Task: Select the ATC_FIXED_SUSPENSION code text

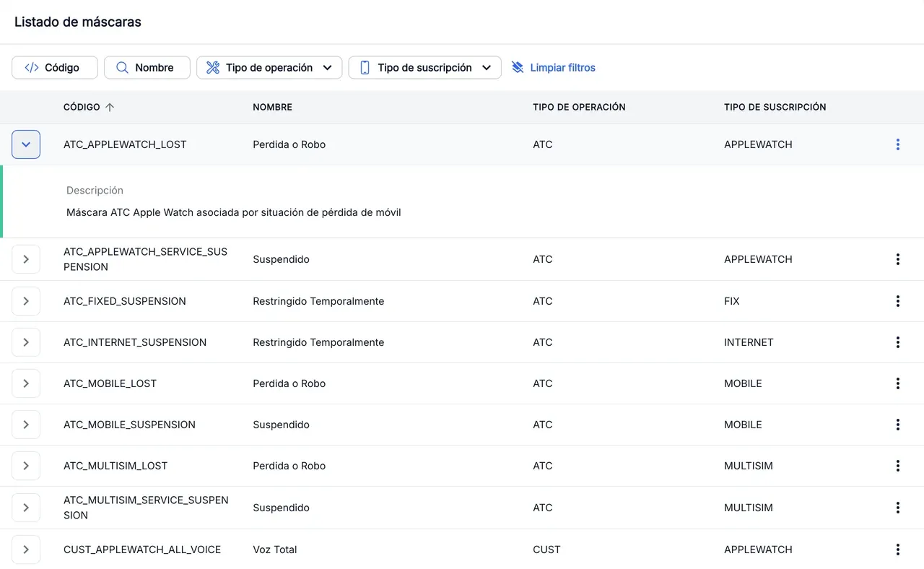Action: click(x=125, y=301)
